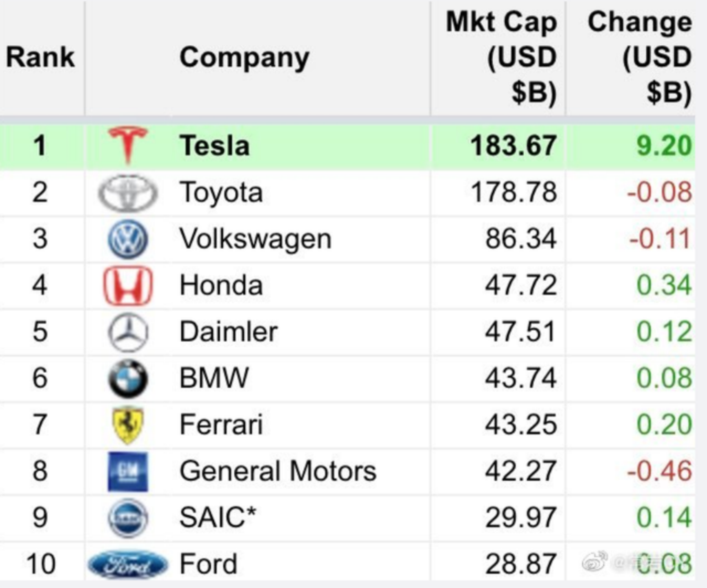Click the Honda logo icon

coord(128,285)
